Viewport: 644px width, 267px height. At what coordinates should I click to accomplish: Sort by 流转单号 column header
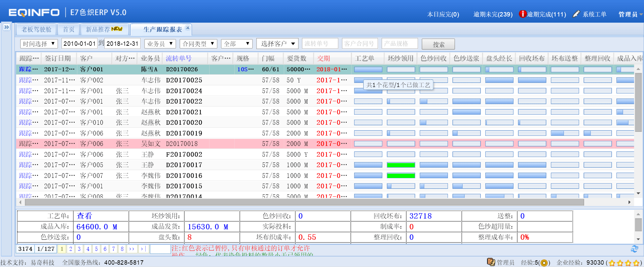click(x=179, y=59)
